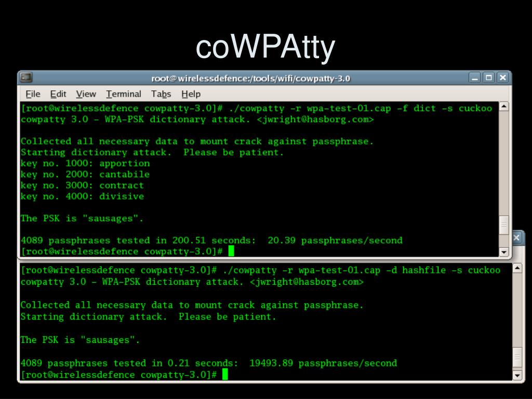Click scrollbar thumb in bottom terminal
The image size is (532, 399).
517,357
